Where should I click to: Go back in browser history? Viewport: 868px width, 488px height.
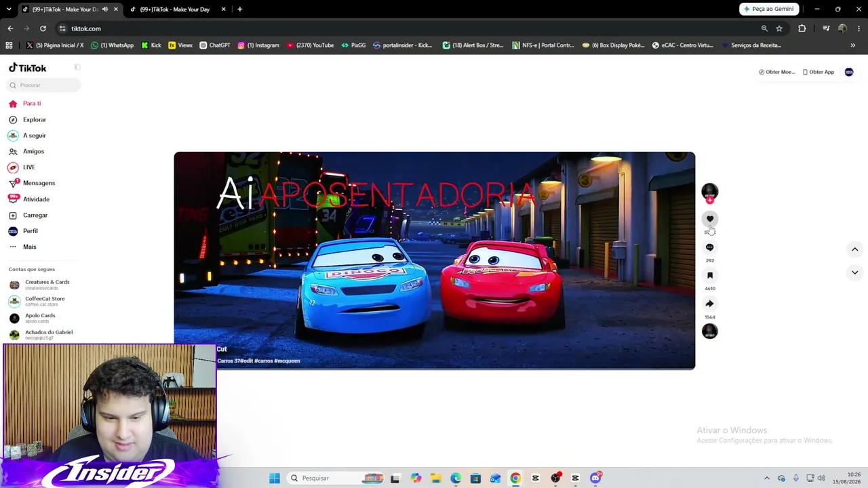point(10,28)
